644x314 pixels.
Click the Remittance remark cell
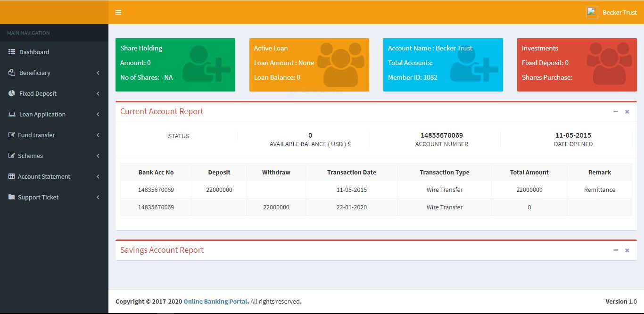(x=600, y=190)
